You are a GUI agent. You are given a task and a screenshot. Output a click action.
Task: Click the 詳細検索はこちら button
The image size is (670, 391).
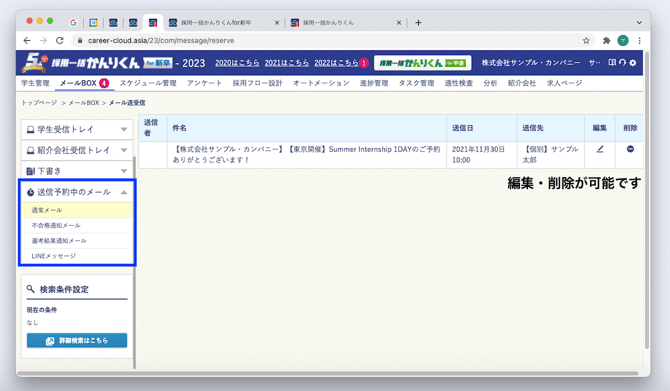[77, 341]
